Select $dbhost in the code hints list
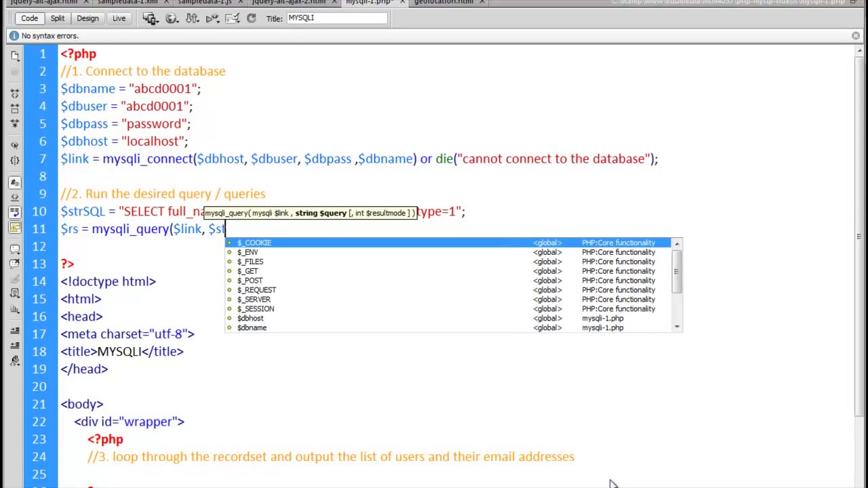This screenshot has height=488, width=868. click(x=448, y=319)
